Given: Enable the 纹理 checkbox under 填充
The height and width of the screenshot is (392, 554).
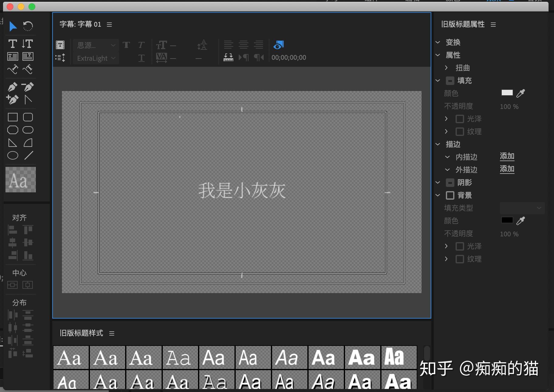Looking at the screenshot, I should (460, 131).
